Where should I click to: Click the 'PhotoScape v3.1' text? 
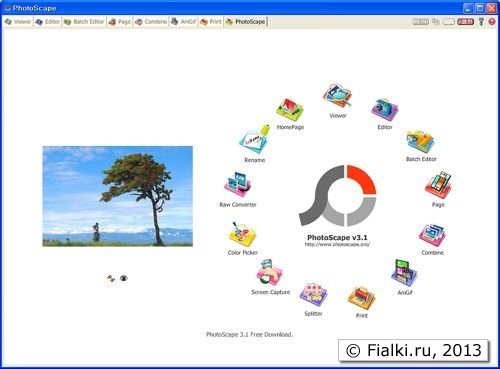click(x=337, y=237)
